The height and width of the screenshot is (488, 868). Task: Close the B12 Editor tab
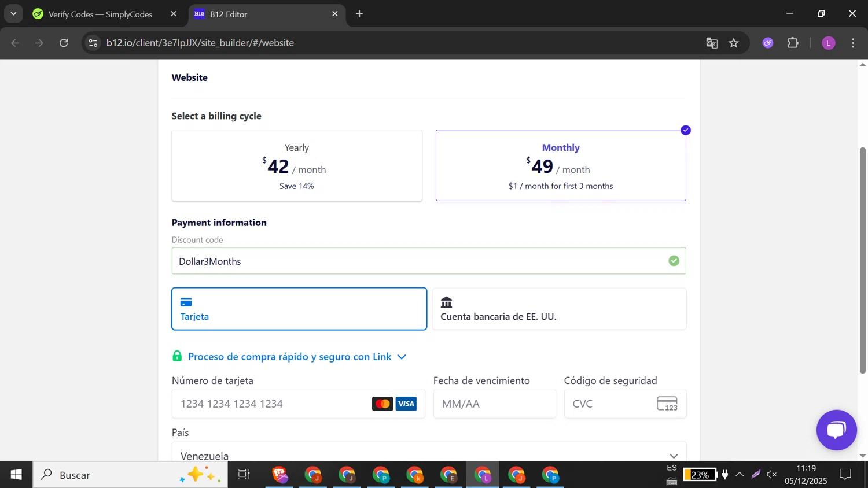[334, 14]
